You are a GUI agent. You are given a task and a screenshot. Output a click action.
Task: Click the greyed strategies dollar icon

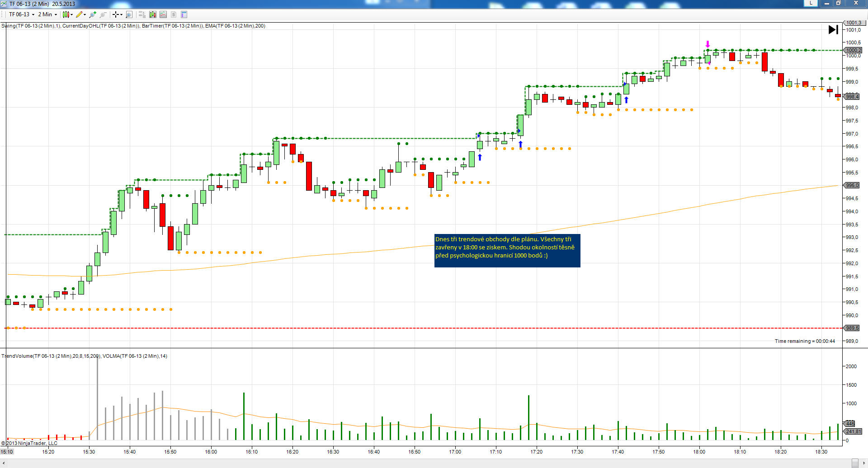point(174,14)
